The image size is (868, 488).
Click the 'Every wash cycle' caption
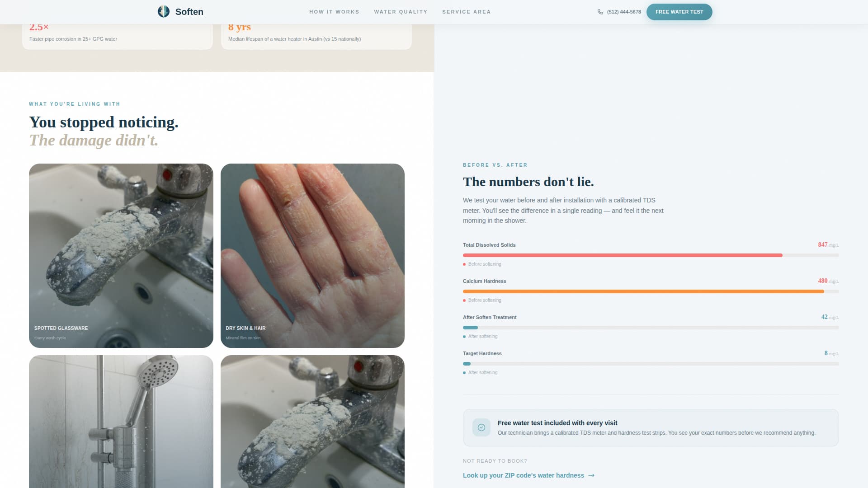click(50, 338)
